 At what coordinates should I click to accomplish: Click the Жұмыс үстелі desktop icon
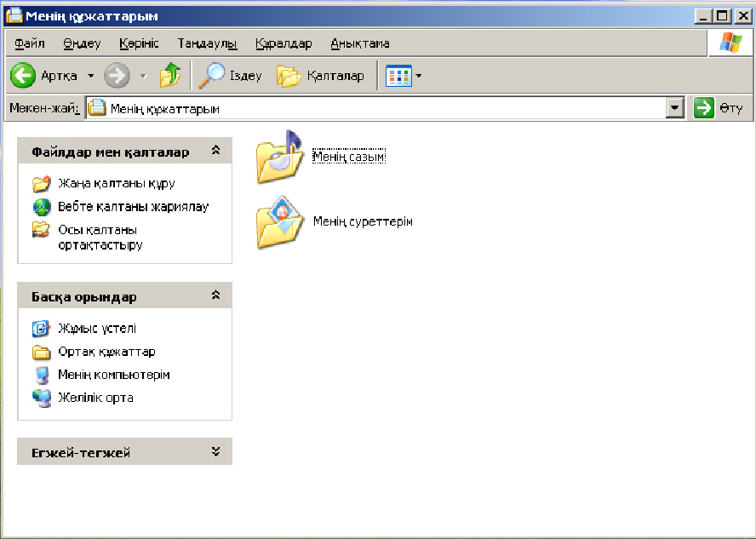(41, 329)
